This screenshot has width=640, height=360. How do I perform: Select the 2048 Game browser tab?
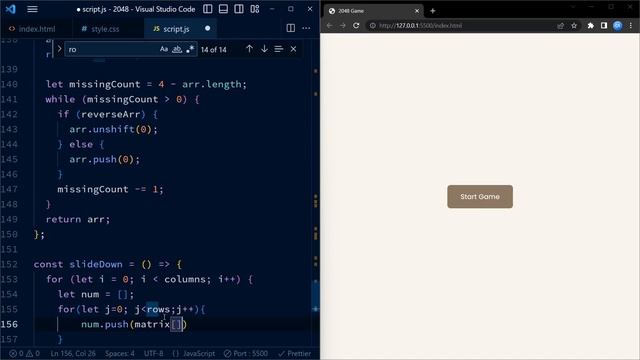[373, 11]
